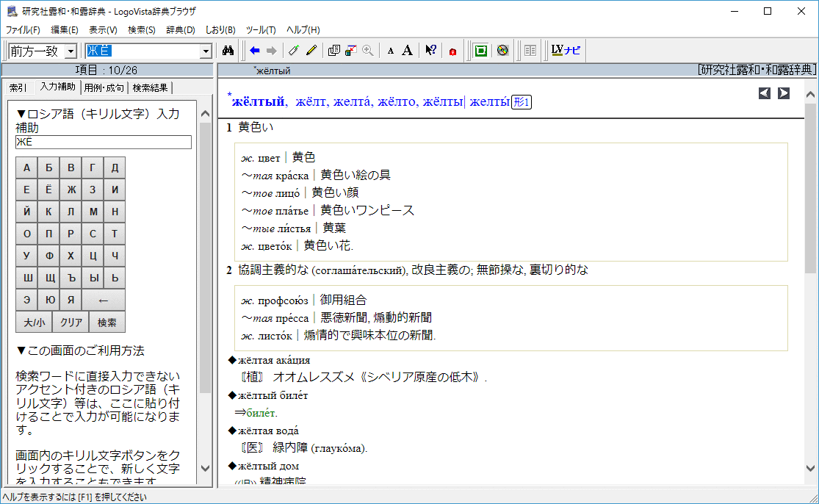Click the highlighter marker tool
Viewport: 819px width, 504px height.
pos(294,51)
